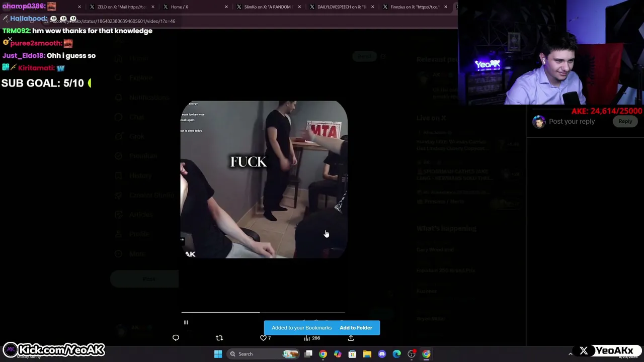Open replies with the speech bubble icon
The image size is (644, 362).
pos(176,338)
